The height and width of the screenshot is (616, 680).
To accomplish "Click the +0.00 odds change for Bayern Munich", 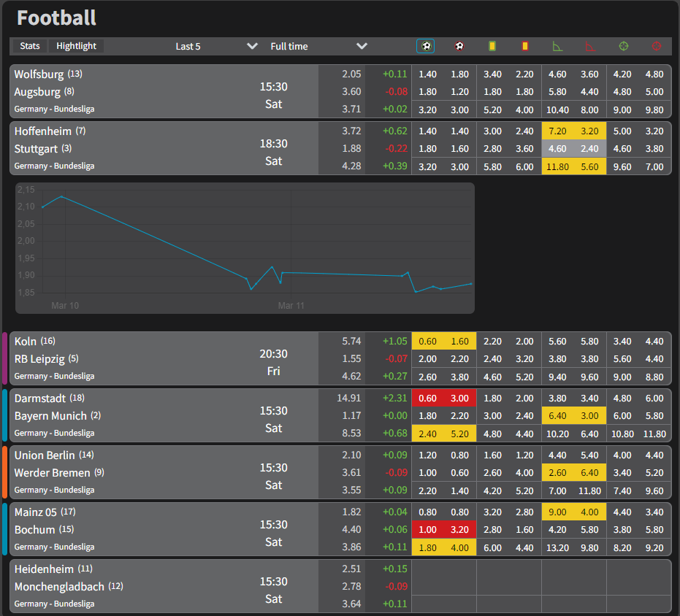I will point(394,416).
